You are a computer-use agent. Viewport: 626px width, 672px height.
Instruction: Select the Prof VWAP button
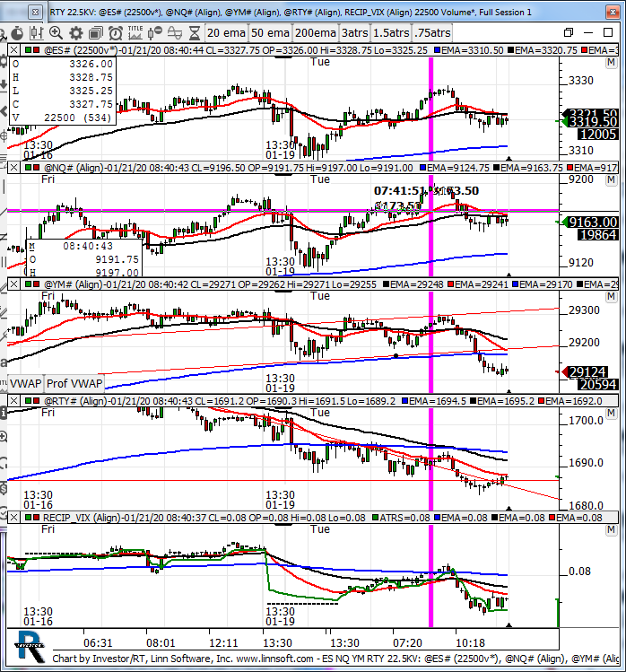click(74, 384)
